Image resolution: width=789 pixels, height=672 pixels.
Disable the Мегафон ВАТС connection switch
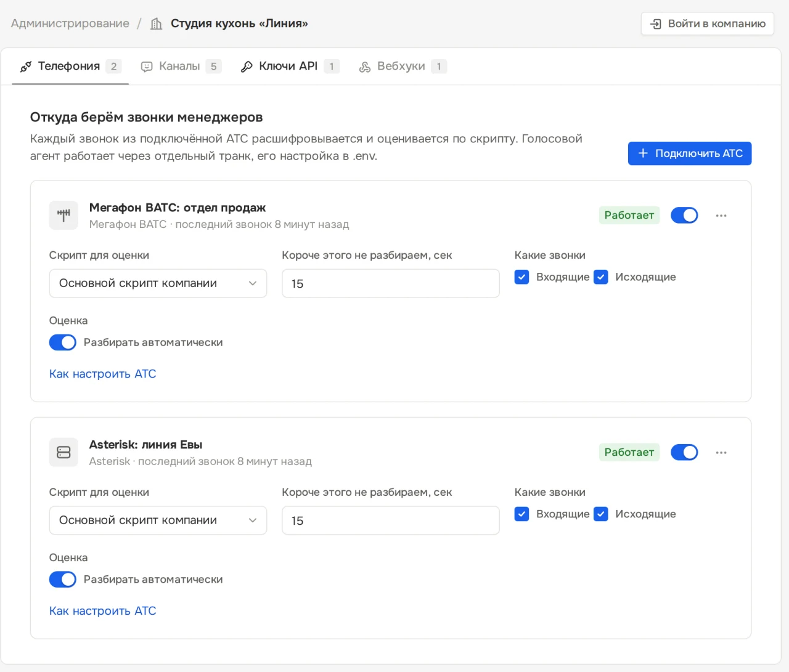(x=684, y=215)
